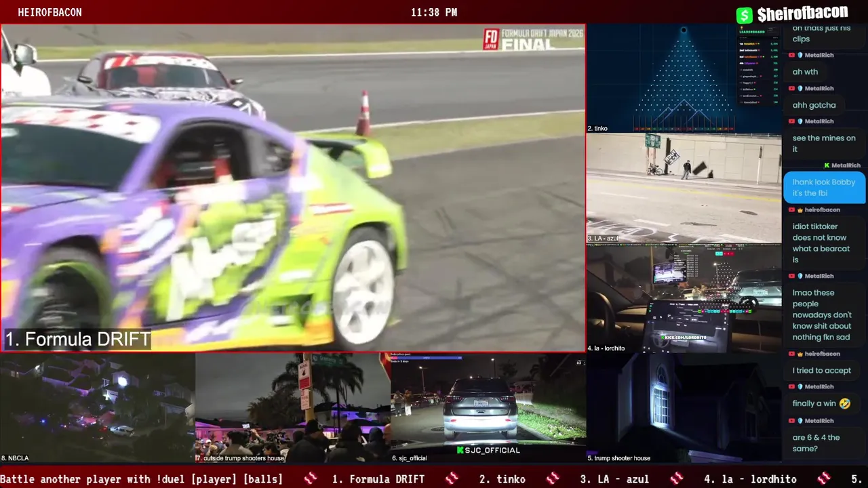This screenshot has height=488, width=868.
Task: Click the '7. outside trump shooters house' label
Action: (240, 458)
